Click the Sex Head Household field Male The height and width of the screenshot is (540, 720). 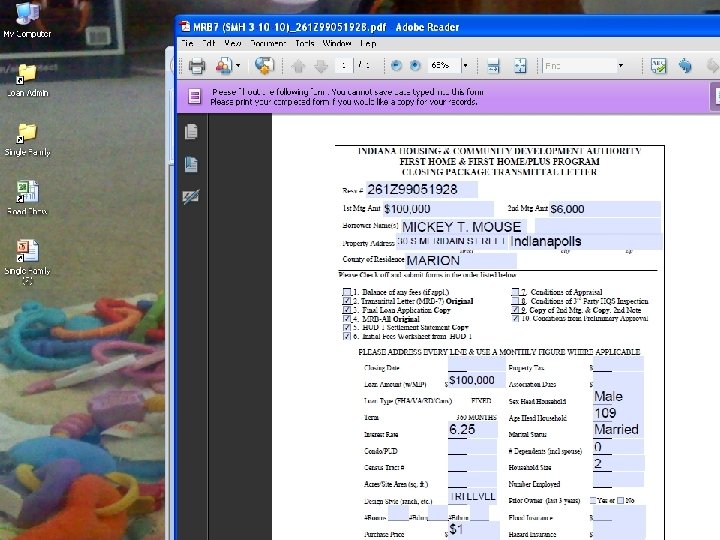618,396
